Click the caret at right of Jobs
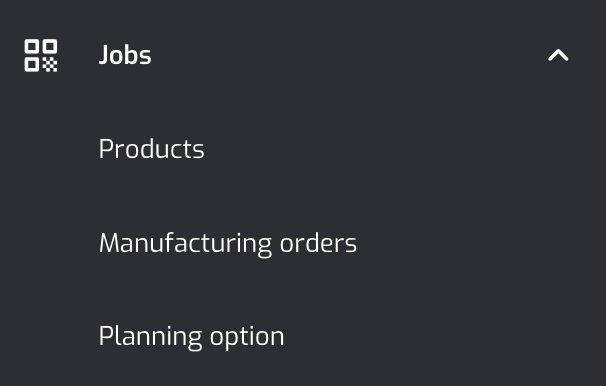 (558, 55)
